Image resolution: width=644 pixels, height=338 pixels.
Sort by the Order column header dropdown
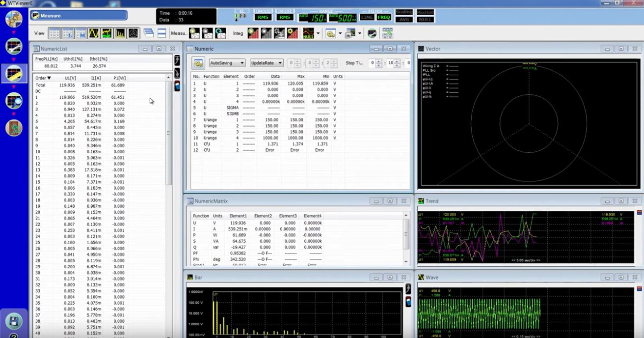(43, 78)
